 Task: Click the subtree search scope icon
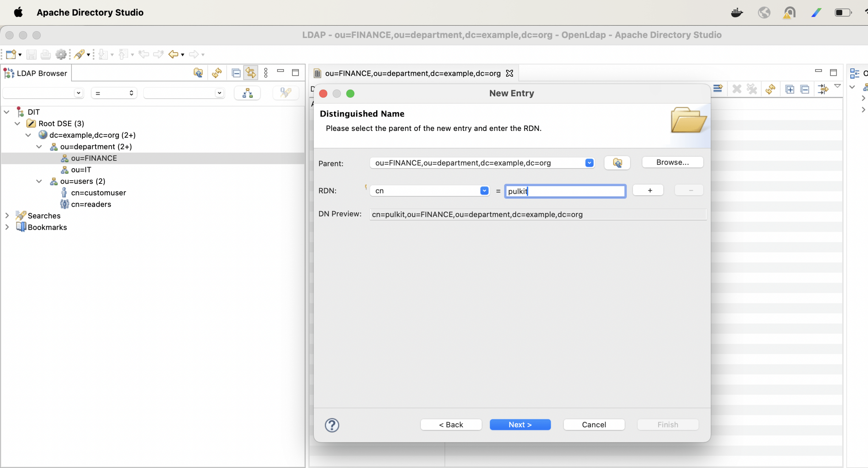[x=247, y=93]
